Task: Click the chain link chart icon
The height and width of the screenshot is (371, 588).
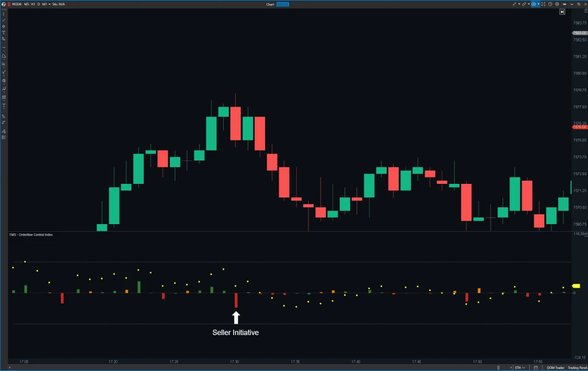Action: pyautogui.click(x=524, y=4)
